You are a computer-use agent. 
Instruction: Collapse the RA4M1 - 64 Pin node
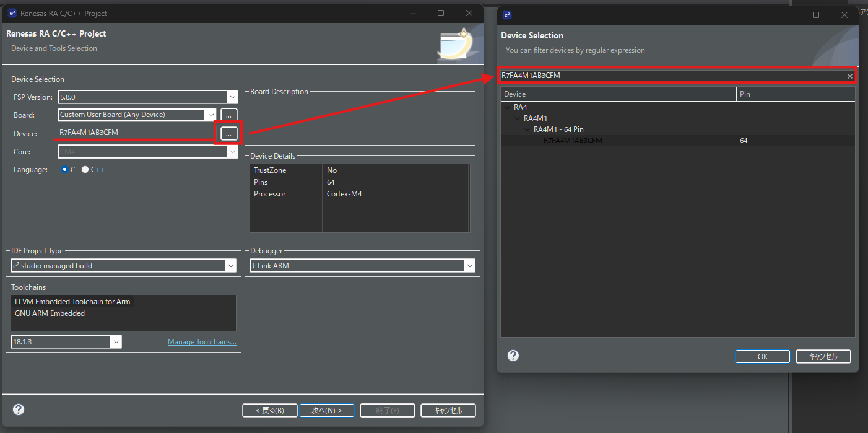click(x=527, y=129)
